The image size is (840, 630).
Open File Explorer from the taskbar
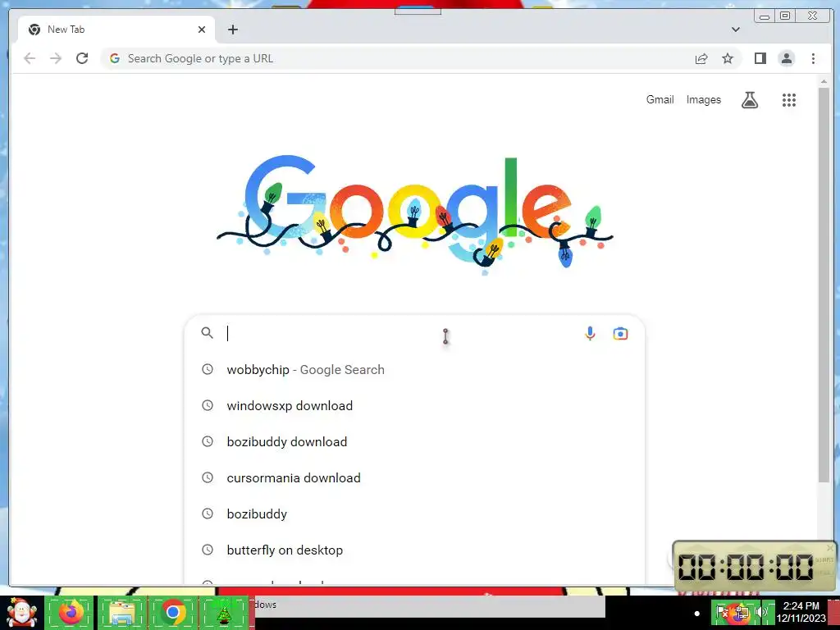pos(121,612)
